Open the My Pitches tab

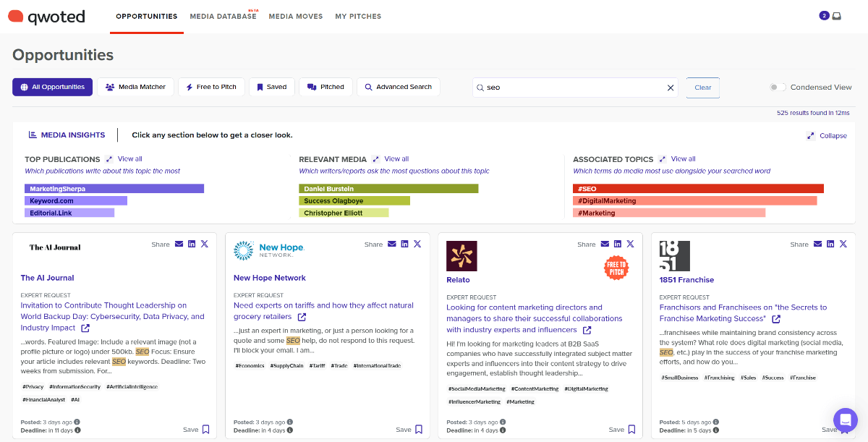click(358, 16)
